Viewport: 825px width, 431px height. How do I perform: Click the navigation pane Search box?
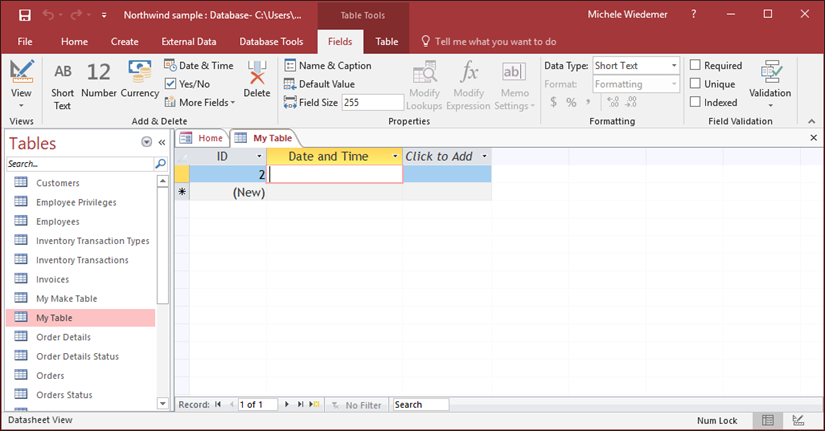[80, 164]
